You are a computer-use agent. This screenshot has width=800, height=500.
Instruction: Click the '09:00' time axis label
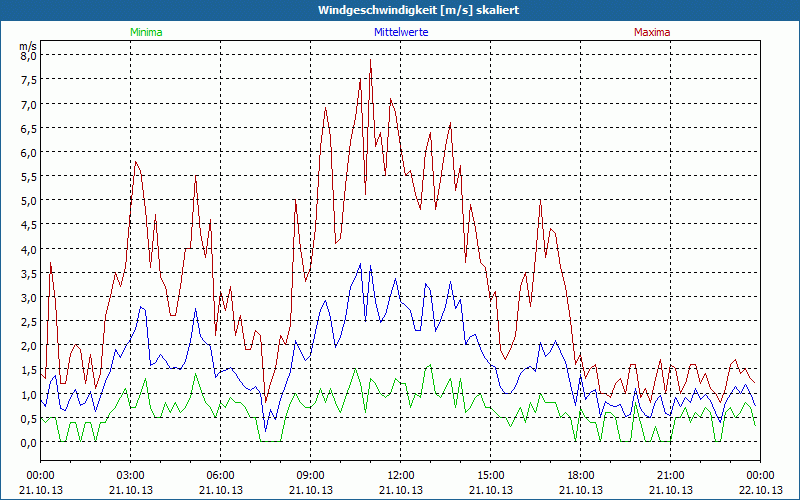tap(311, 476)
